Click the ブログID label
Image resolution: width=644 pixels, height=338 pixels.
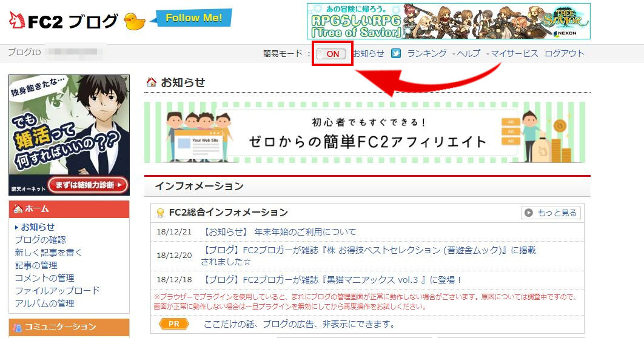(x=25, y=52)
